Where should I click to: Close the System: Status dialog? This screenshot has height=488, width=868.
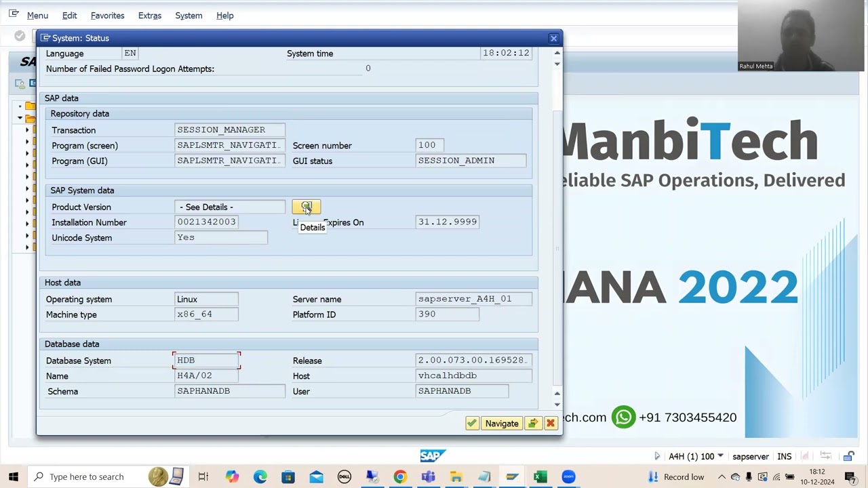coord(553,38)
